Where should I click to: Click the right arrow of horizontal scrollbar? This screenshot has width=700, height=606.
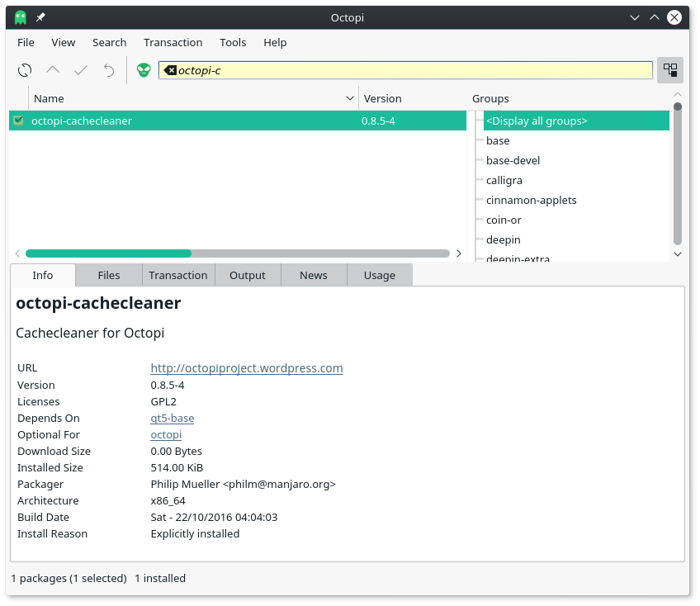[x=458, y=253]
